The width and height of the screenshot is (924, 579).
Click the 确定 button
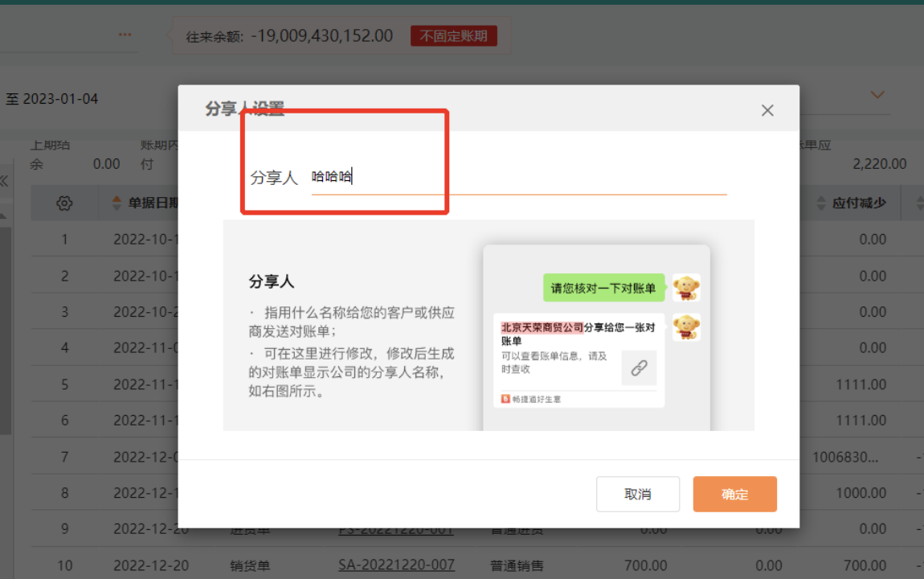[x=734, y=494]
